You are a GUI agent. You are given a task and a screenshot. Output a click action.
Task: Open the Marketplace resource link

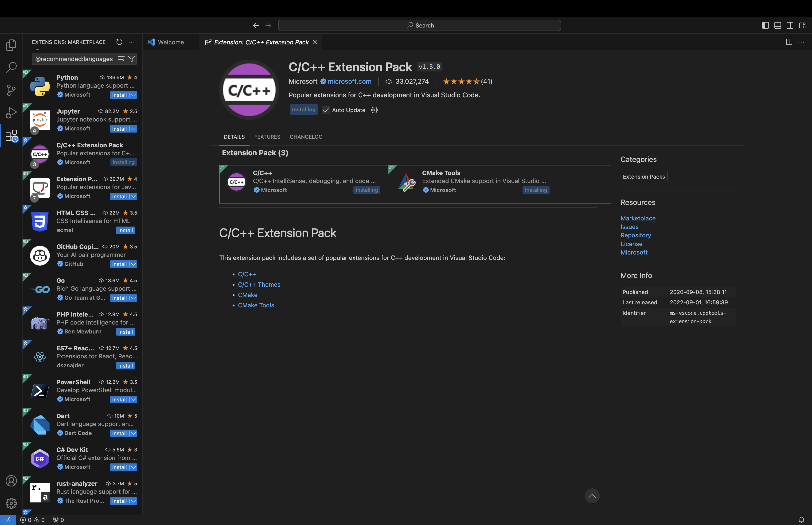point(638,218)
